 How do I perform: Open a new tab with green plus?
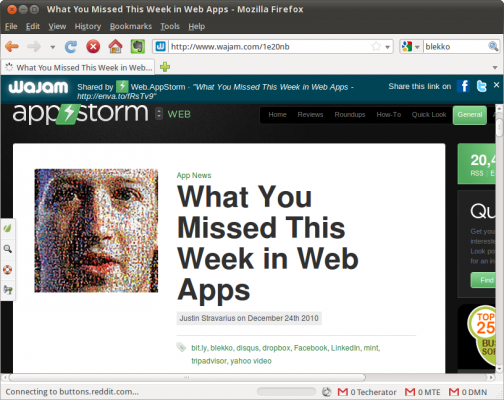click(165, 67)
